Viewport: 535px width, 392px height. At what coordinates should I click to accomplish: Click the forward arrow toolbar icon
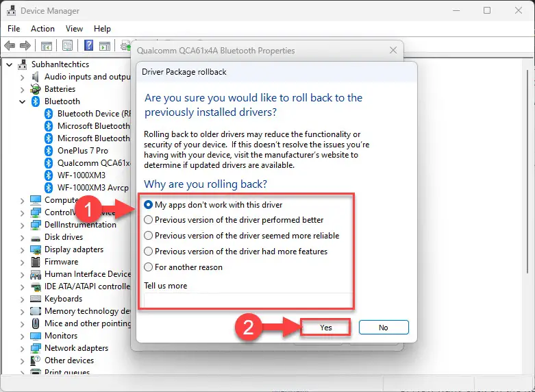(x=25, y=45)
